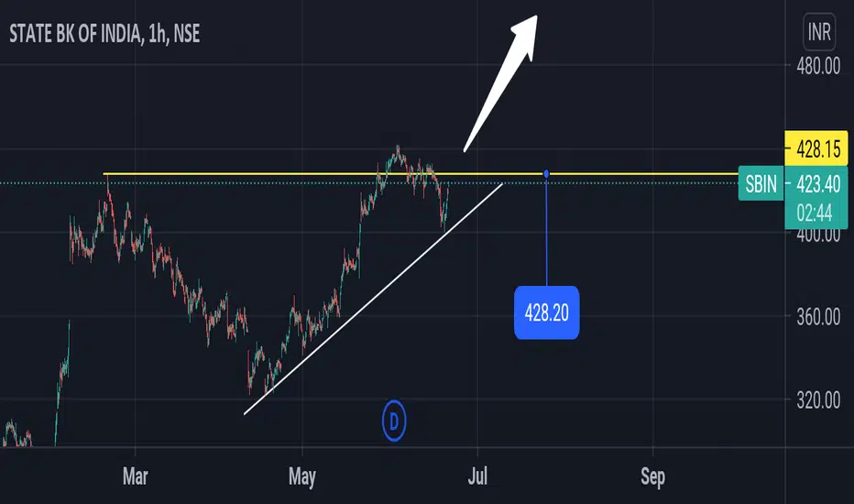Click the INR currency button
Screen dimensions: 854x504
pyautogui.click(x=819, y=31)
